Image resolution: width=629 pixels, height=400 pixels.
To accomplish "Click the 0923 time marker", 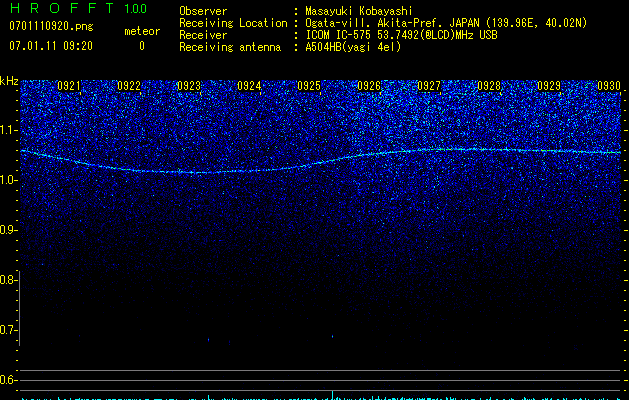I will [x=189, y=86].
